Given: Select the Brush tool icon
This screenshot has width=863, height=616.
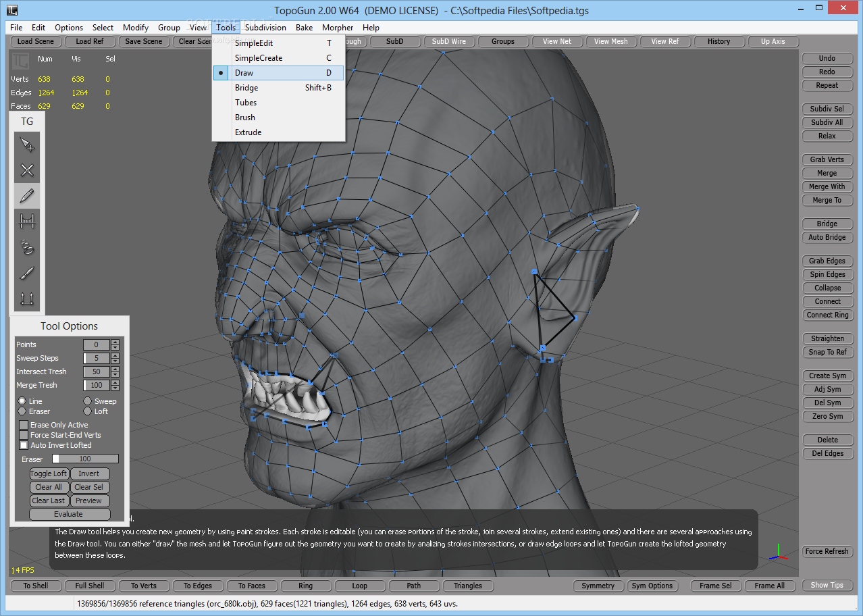Looking at the screenshot, I should point(27,273).
